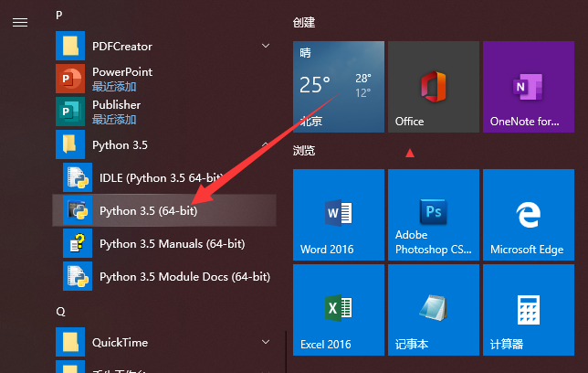Click the Python 3.5 Manuals (64-bit) label
The height and width of the screenshot is (373, 588).
(x=173, y=244)
